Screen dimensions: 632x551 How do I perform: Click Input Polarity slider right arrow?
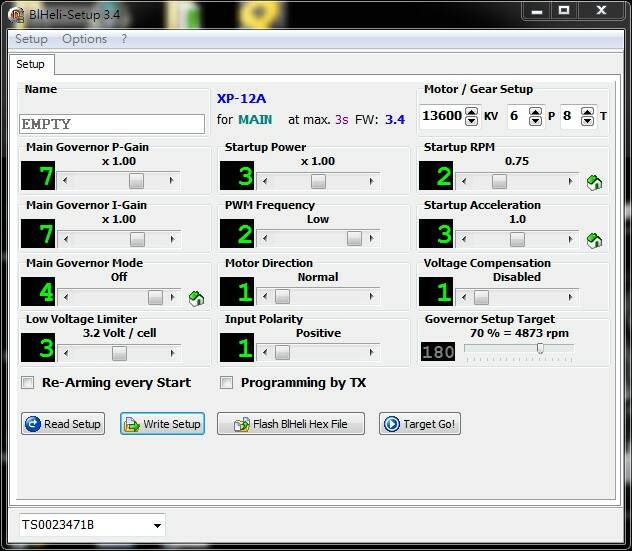371,352
